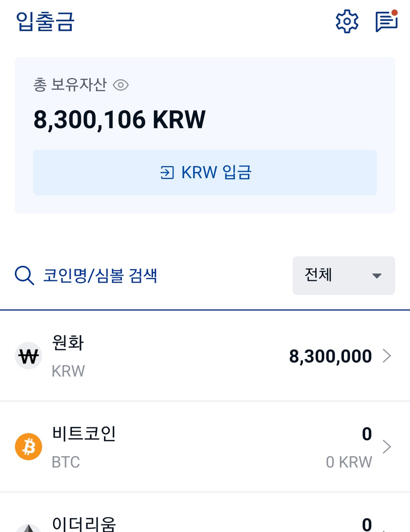Click the won currency symbol icon
Screen dimensions: 410x532
tap(28, 356)
